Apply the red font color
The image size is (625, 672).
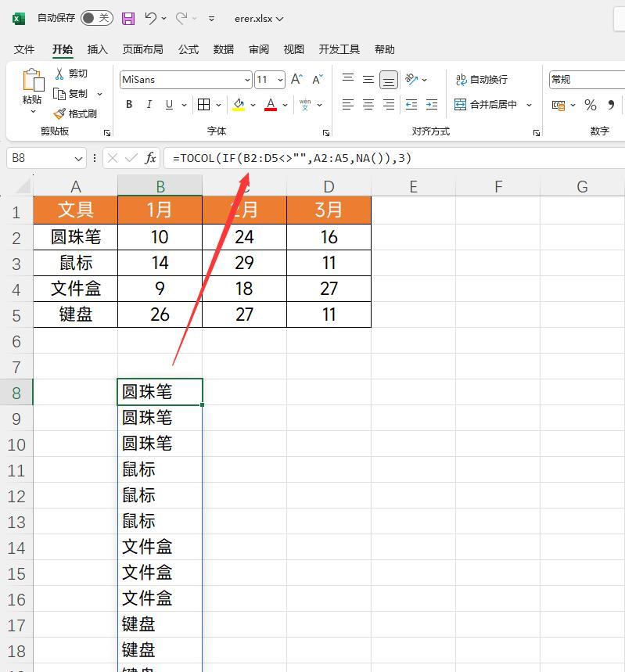tap(271, 105)
